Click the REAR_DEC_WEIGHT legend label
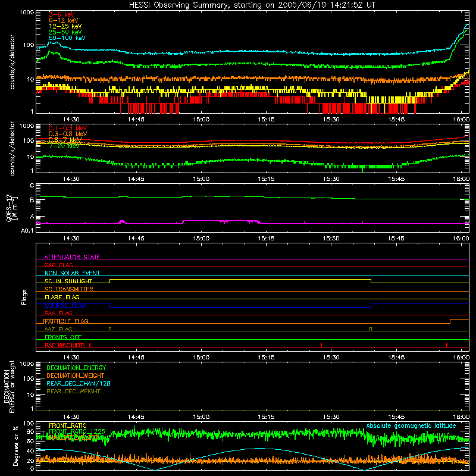This screenshot has width=476, height=476. [x=73, y=392]
